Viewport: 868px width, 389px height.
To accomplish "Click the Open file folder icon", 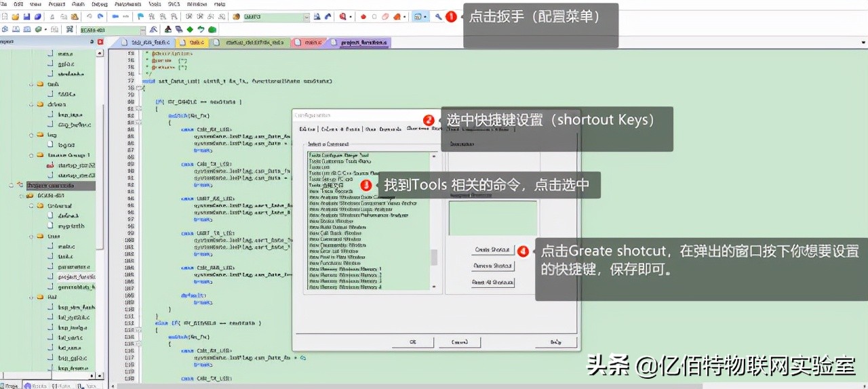I will (x=15, y=16).
